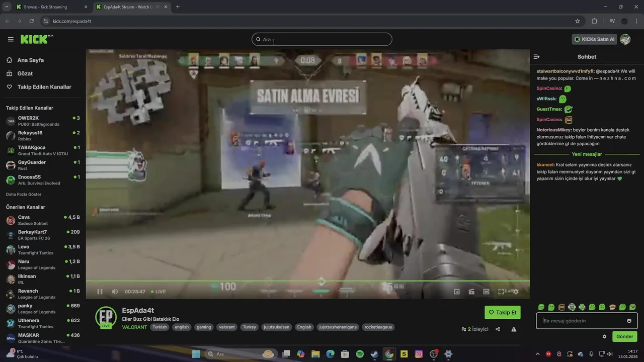Open GayGuarder Rust channel
644x362 pixels.
[43, 165]
